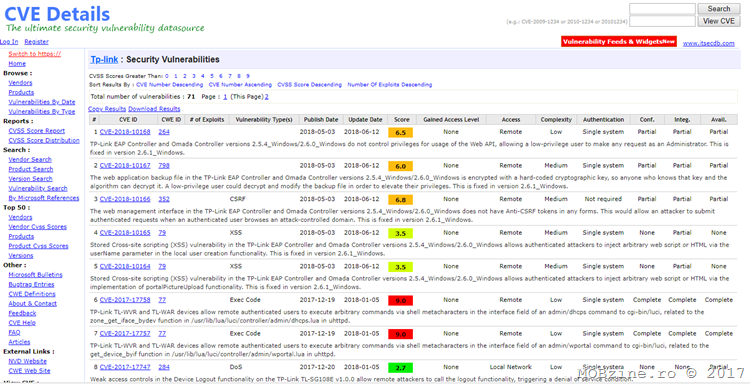Open NVD Website external link
The width and height of the screenshot is (750, 384).
[x=27, y=361]
